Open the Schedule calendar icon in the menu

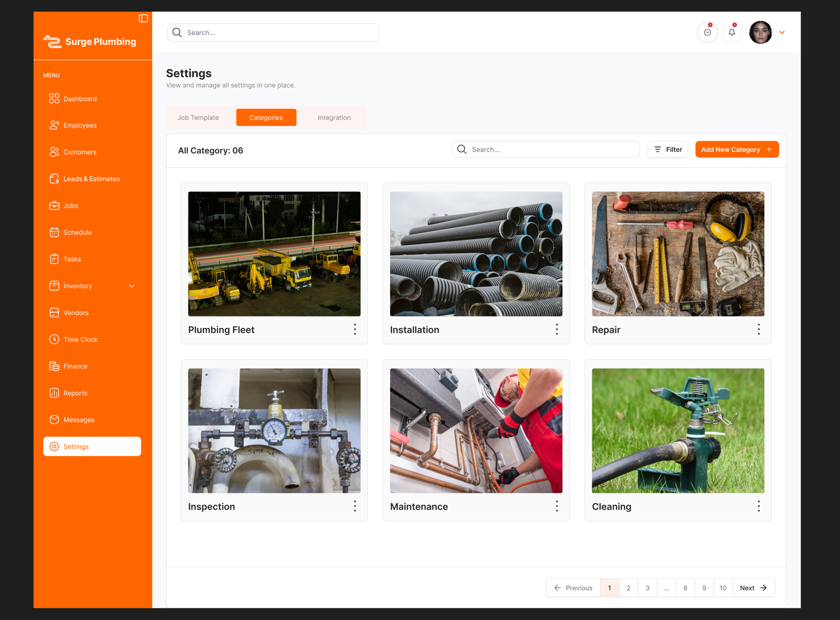tap(54, 233)
